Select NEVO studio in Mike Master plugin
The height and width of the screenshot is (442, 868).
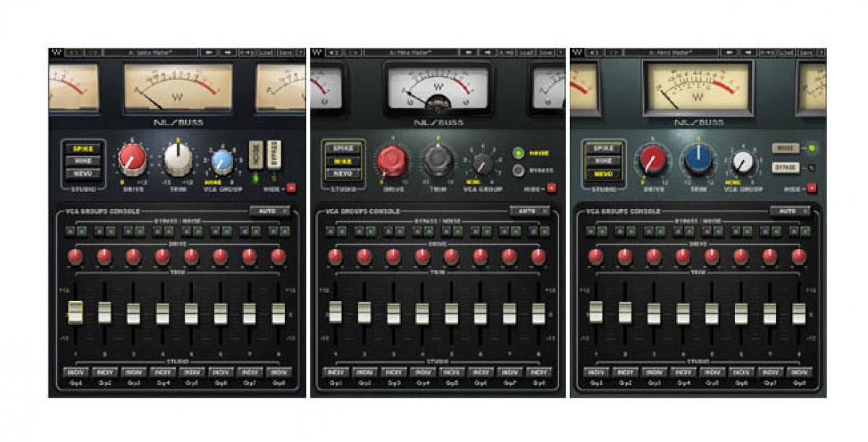(x=344, y=174)
